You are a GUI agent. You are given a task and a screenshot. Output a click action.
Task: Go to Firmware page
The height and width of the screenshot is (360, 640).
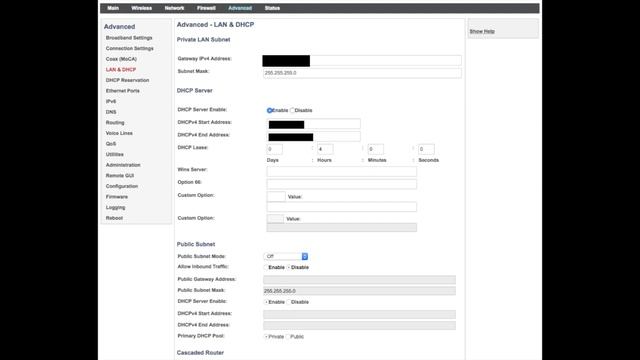point(117,197)
